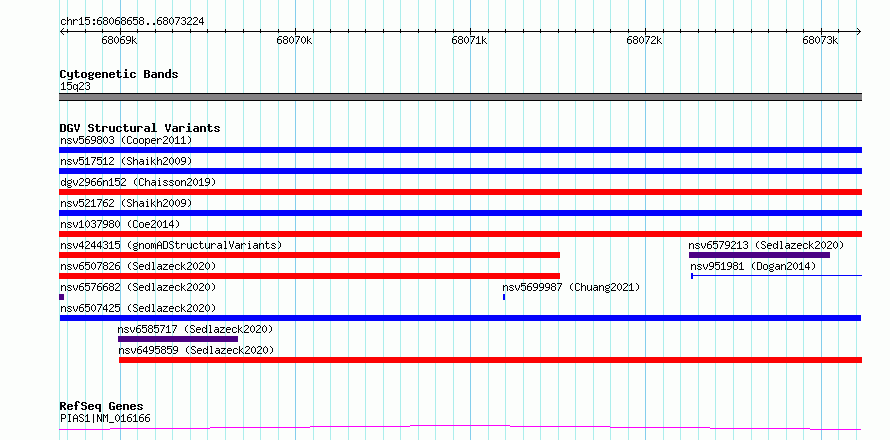
Task: Select the purple bar under nsv6579213
Action: pyautogui.click(x=759, y=255)
